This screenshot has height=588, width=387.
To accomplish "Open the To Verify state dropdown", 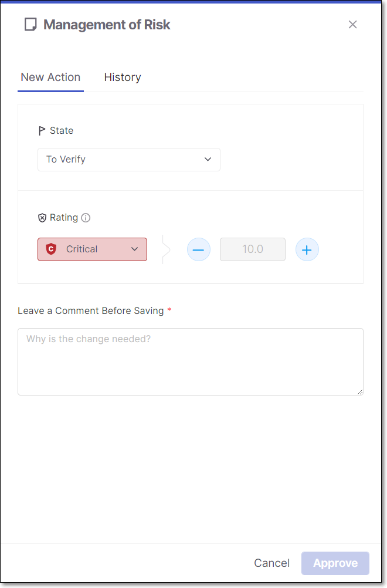I will [x=129, y=160].
